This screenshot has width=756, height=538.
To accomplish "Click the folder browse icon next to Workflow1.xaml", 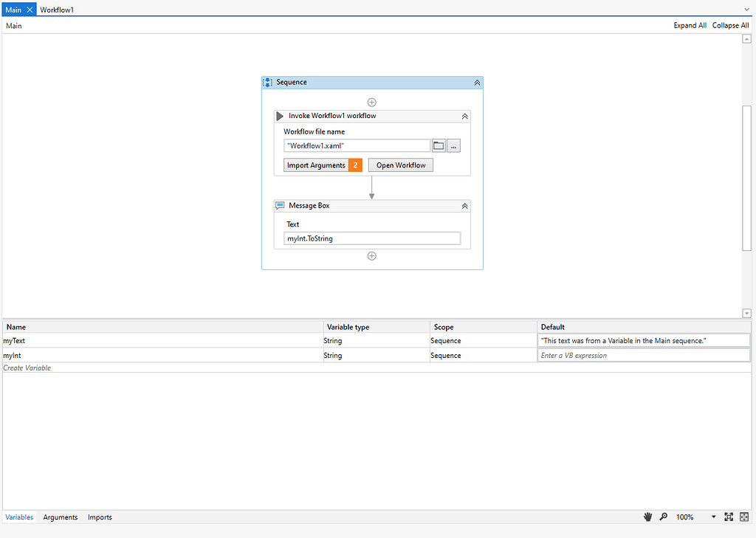I will click(440, 145).
